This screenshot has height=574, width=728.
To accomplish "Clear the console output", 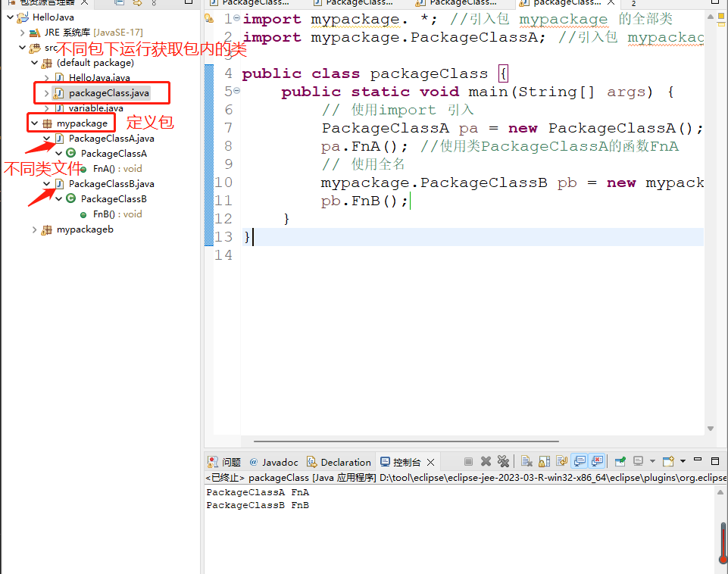I will coord(526,461).
